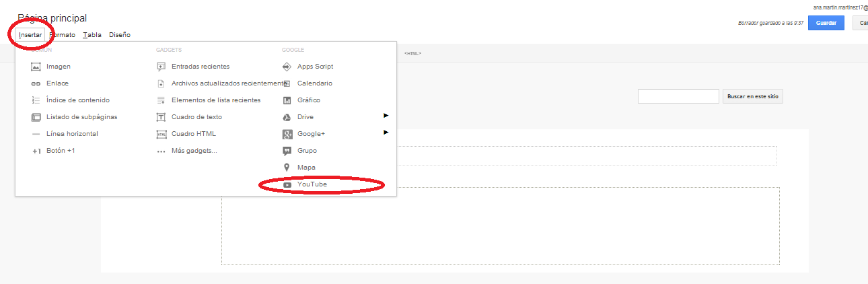Open the Tabla menu
The width and height of the screenshot is (868, 284).
(92, 35)
